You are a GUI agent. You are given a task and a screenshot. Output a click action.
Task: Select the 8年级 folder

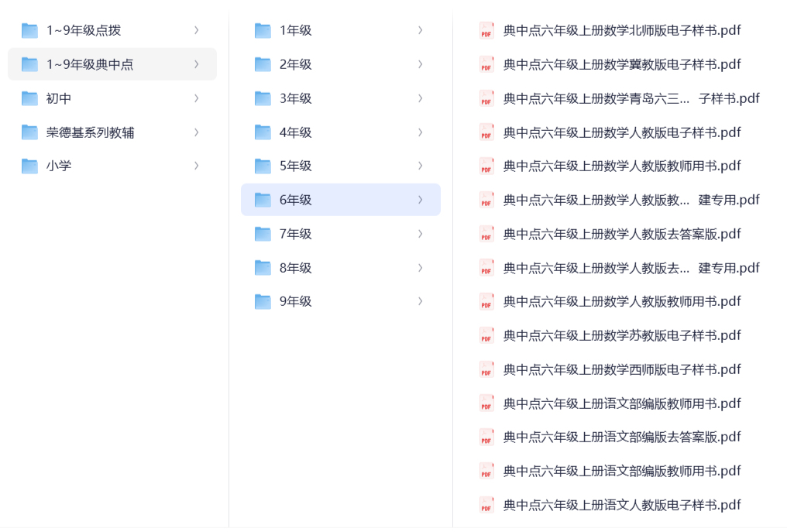click(x=296, y=268)
